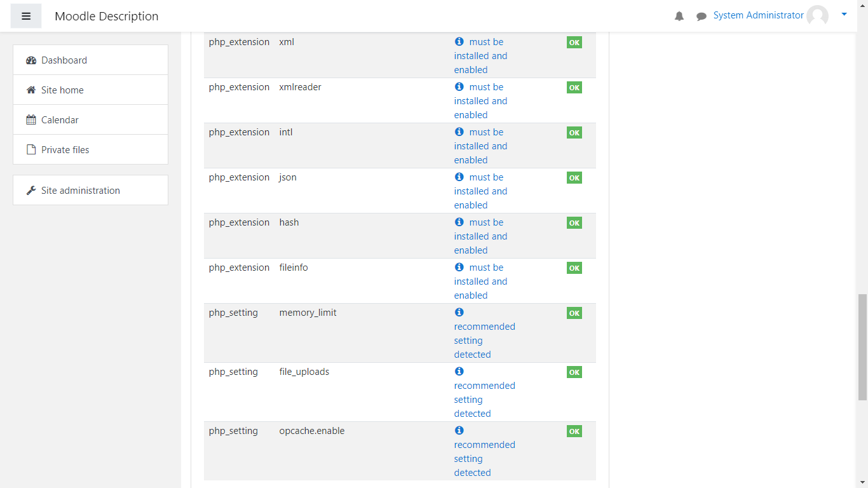Open the fileinfo 'must be installed' link

[480, 281]
